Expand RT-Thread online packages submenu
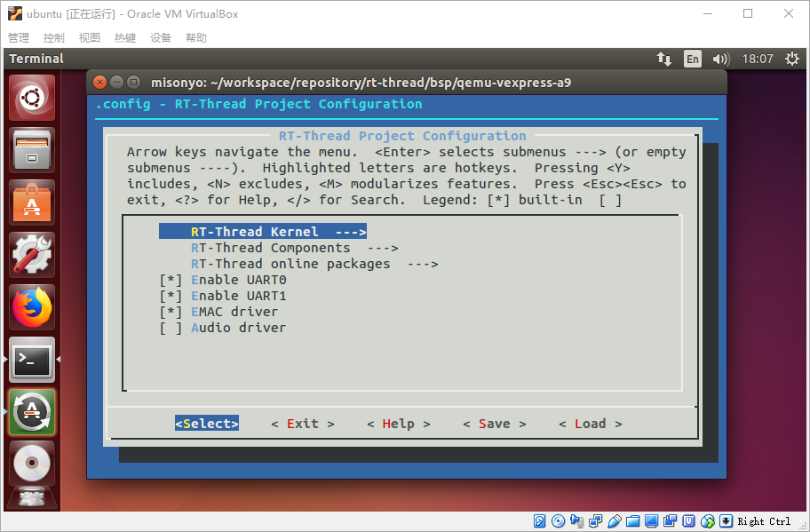The image size is (810, 532). coord(314,264)
